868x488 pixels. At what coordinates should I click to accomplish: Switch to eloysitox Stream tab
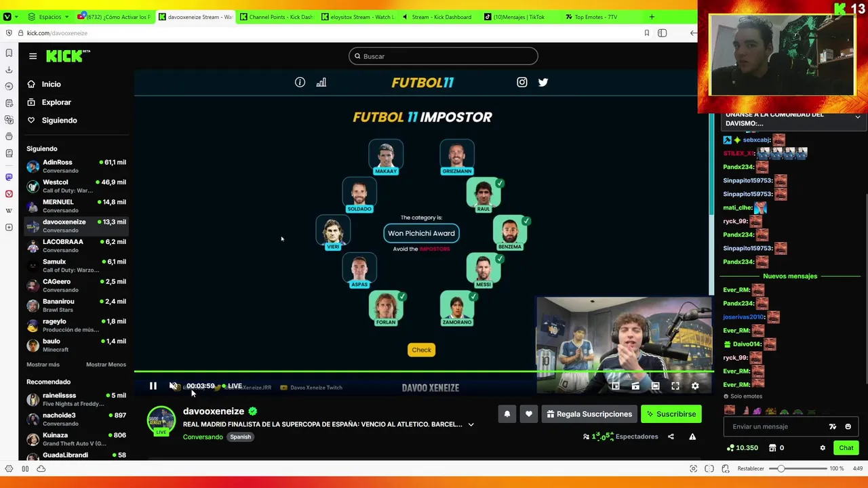coord(358,17)
